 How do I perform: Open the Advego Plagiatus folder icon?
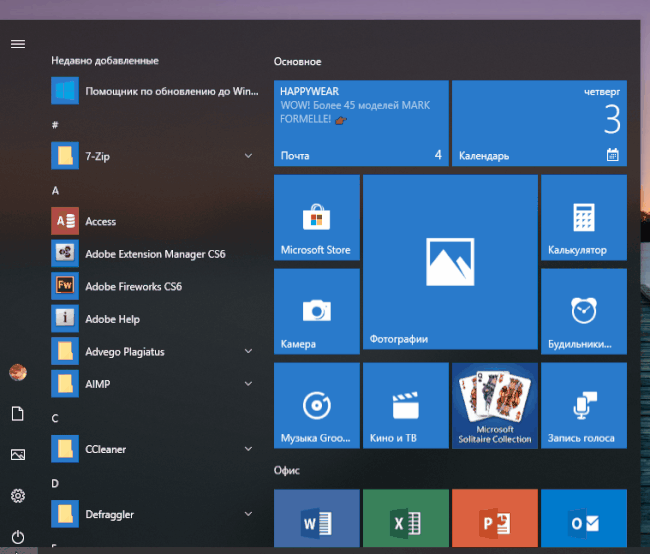point(65,351)
